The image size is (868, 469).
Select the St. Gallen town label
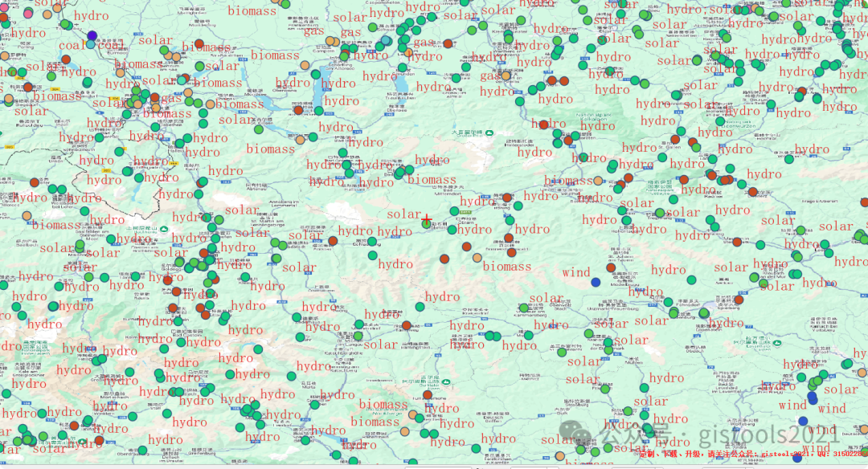coord(669,145)
